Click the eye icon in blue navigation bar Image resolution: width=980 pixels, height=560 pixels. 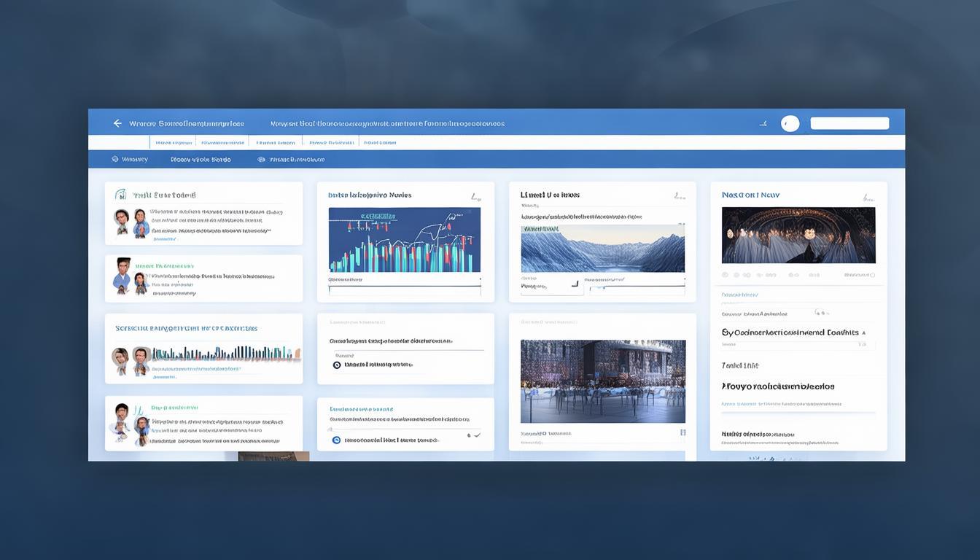click(261, 159)
